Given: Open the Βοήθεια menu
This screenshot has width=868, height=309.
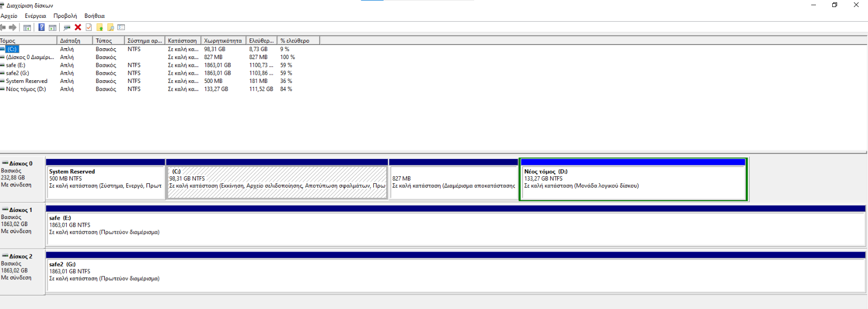Looking at the screenshot, I should (x=94, y=16).
